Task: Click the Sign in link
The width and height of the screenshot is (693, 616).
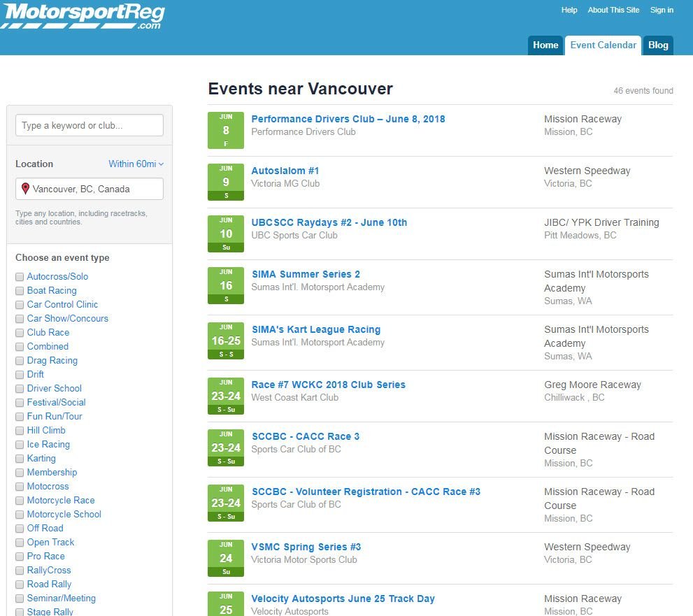Action: tap(662, 10)
